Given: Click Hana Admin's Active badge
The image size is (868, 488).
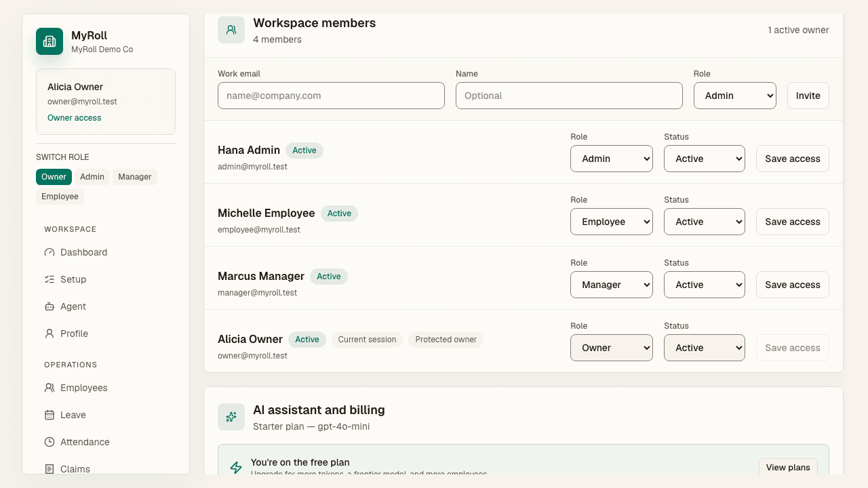Looking at the screenshot, I should pos(304,150).
